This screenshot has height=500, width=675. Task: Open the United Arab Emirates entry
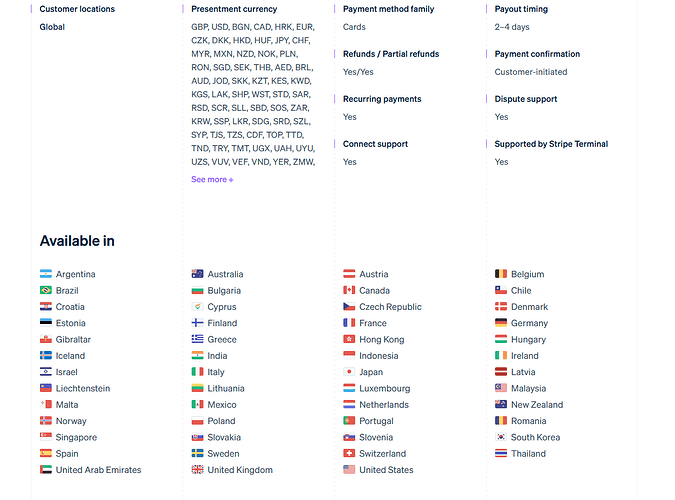pos(98,470)
